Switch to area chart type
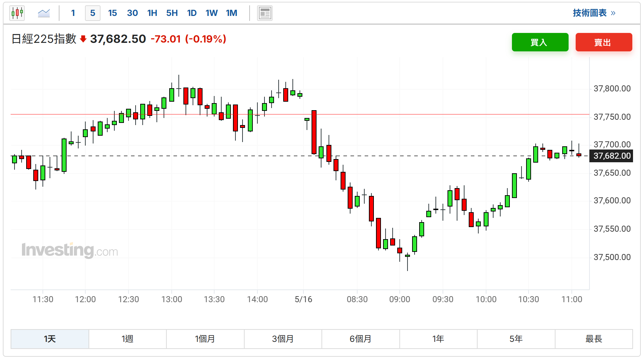Viewport: 644px width, 361px height. tap(44, 13)
